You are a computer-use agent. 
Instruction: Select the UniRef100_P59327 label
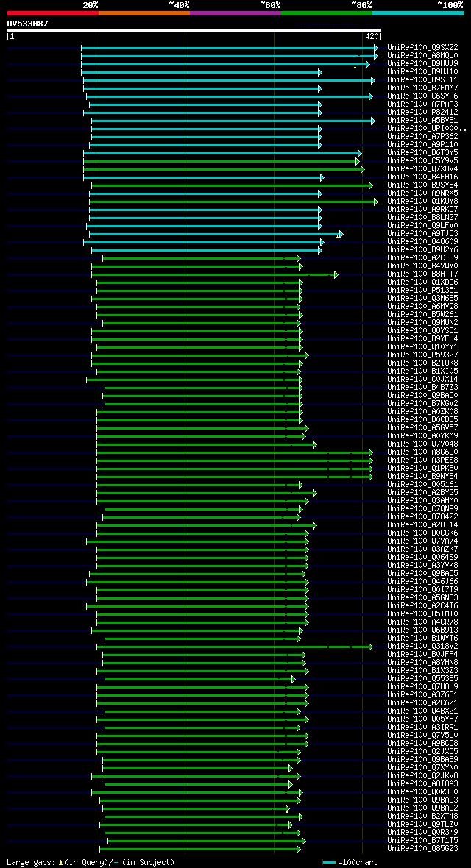click(x=422, y=355)
